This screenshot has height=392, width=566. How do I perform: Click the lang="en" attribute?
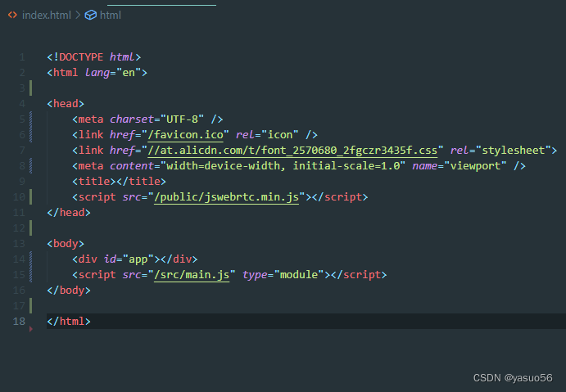(x=112, y=73)
